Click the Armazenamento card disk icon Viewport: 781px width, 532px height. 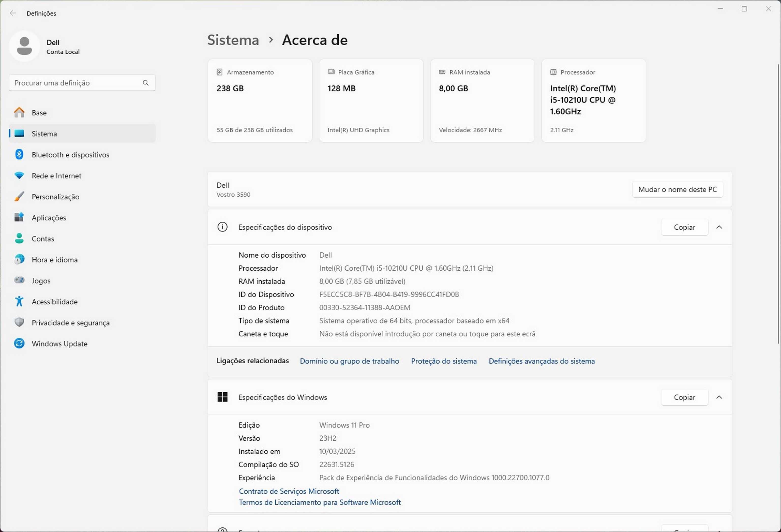(219, 72)
